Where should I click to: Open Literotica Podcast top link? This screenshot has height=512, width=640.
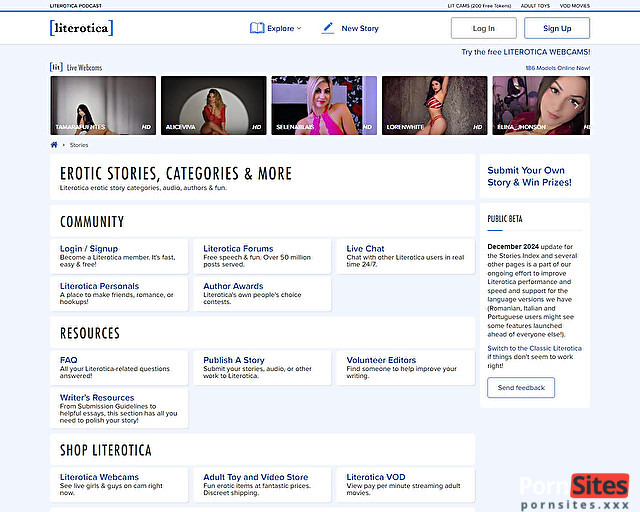76,6
